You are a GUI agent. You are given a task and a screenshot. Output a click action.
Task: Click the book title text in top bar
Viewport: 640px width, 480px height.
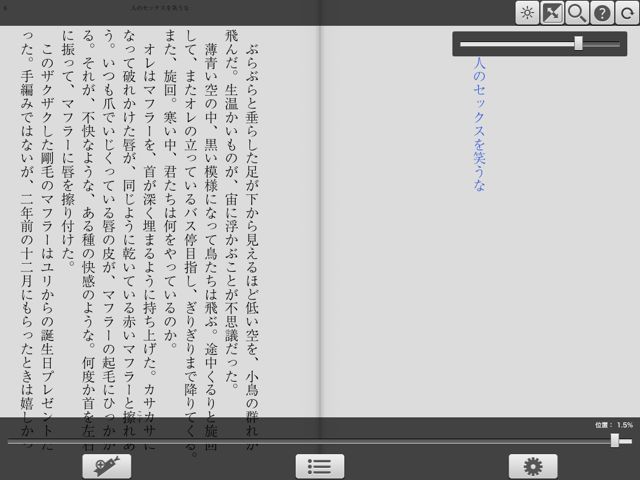click(x=160, y=7)
